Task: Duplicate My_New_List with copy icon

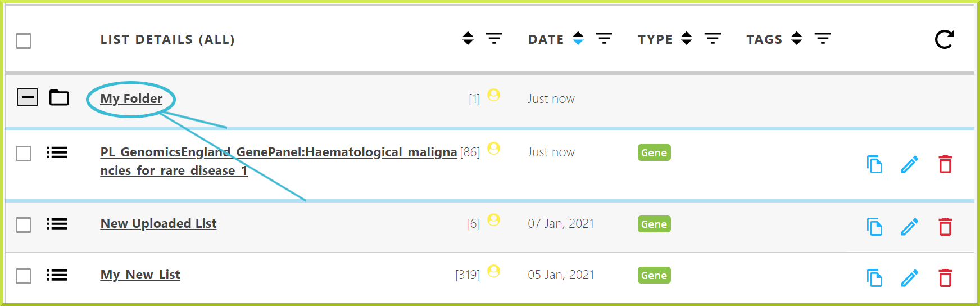Action: (x=874, y=278)
